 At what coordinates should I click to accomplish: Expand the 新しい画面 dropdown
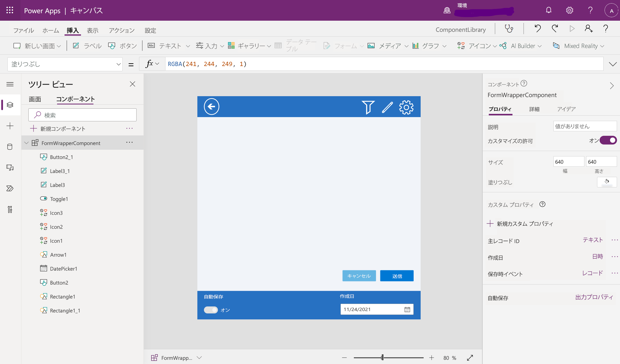point(59,46)
